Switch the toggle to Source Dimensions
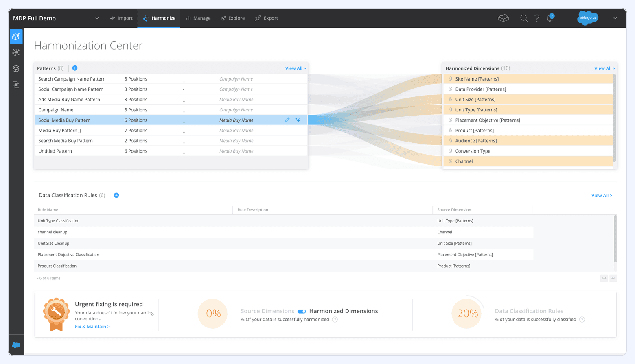This screenshot has height=364, width=635. point(302,311)
